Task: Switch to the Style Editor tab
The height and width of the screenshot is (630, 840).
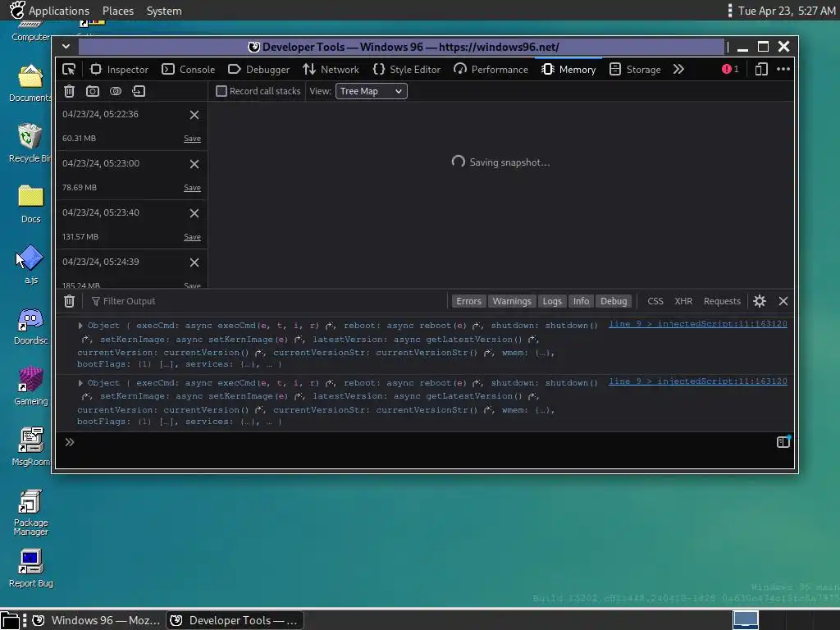Action: tap(407, 69)
